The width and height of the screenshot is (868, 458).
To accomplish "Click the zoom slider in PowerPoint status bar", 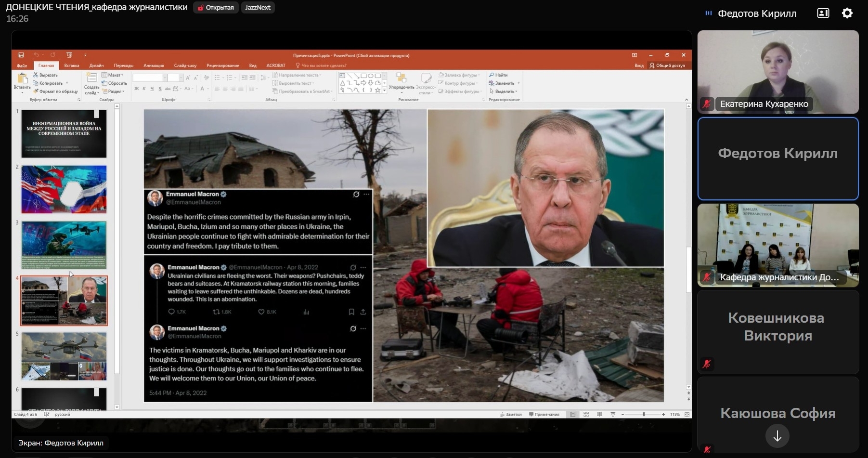I will pos(644,414).
